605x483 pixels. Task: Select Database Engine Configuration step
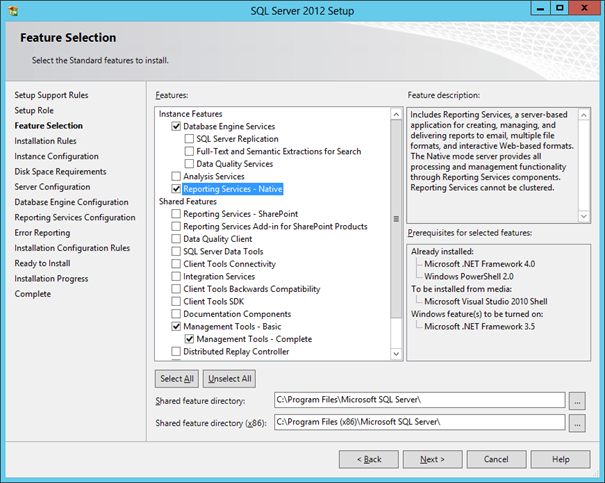(x=71, y=202)
